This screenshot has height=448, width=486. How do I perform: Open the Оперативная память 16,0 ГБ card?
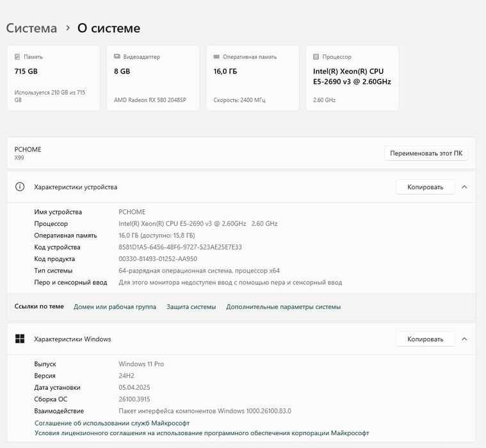pos(253,78)
